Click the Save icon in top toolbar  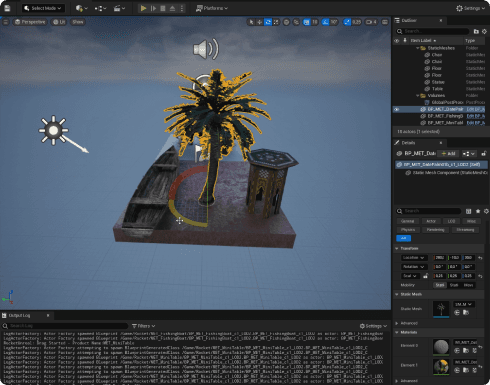pos(7,8)
